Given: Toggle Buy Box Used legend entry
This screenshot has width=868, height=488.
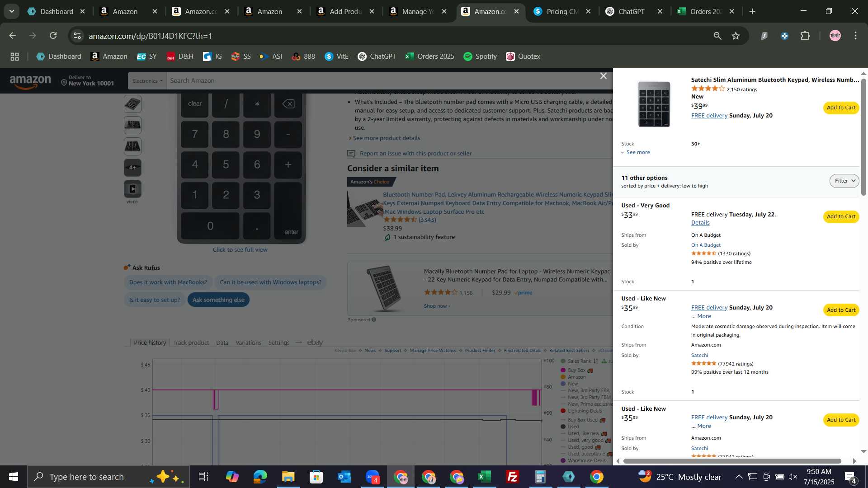Looking at the screenshot, I should (583, 420).
